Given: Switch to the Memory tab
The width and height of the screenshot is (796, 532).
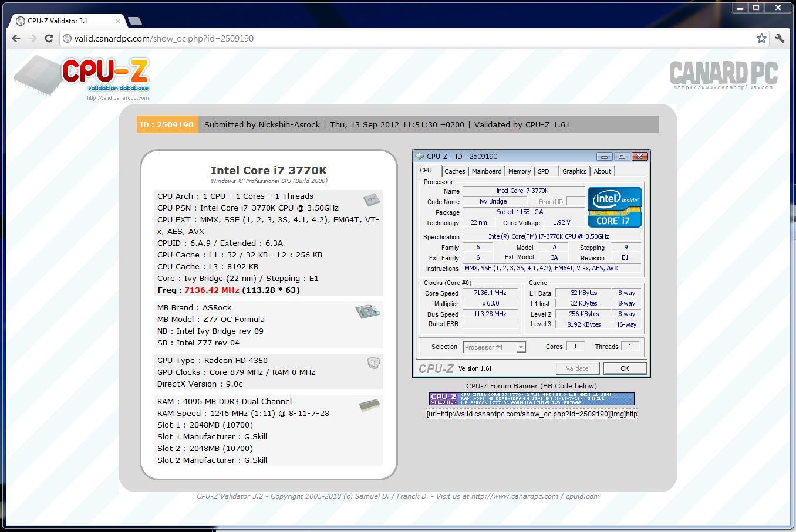Looking at the screenshot, I should click(520, 171).
